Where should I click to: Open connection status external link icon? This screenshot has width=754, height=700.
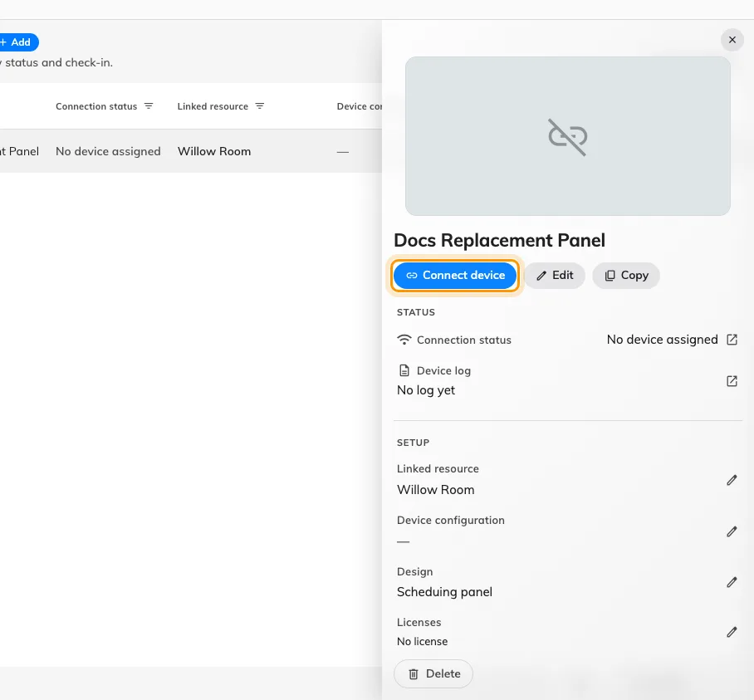coord(732,340)
